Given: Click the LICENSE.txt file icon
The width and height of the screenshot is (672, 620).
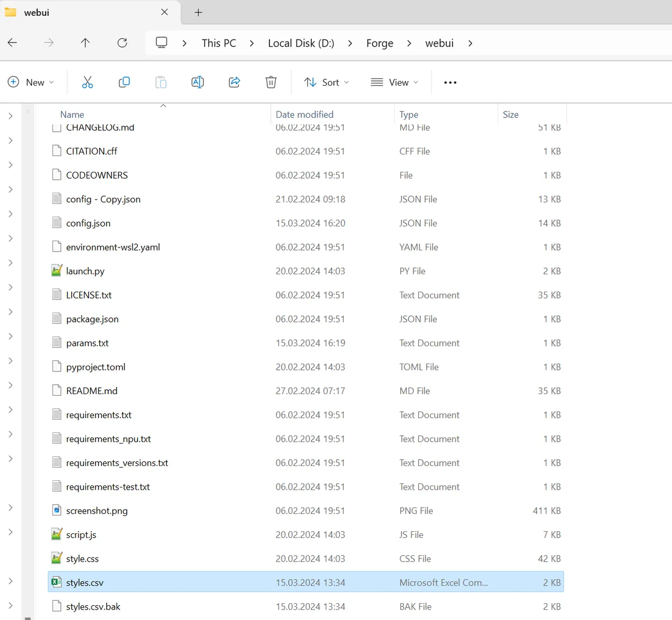Looking at the screenshot, I should point(57,295).
